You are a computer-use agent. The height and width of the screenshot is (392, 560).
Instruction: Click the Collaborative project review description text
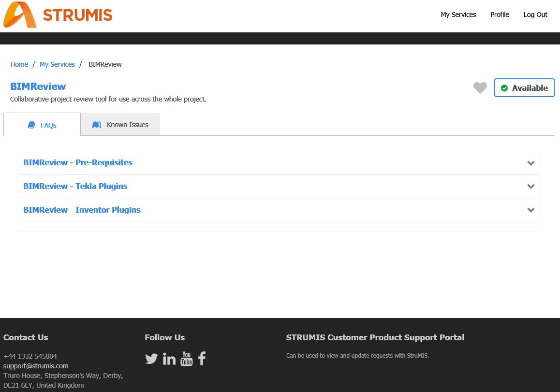108,99
